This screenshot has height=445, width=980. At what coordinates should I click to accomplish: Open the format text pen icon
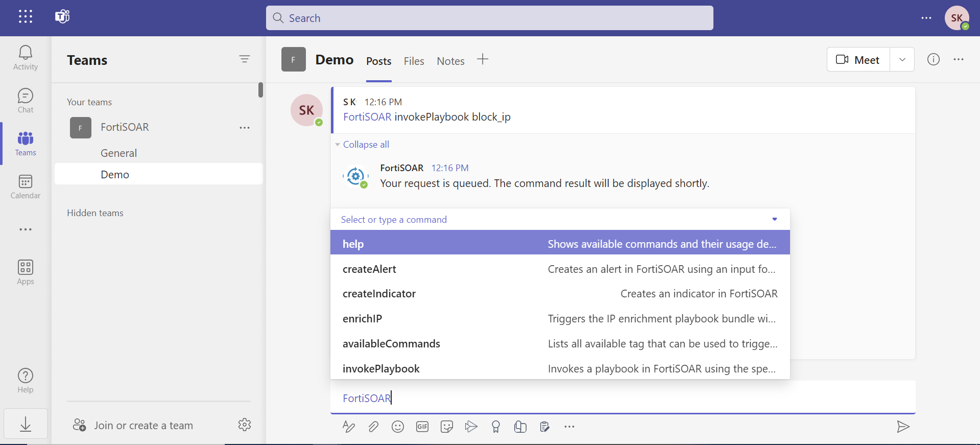(349, 427)
